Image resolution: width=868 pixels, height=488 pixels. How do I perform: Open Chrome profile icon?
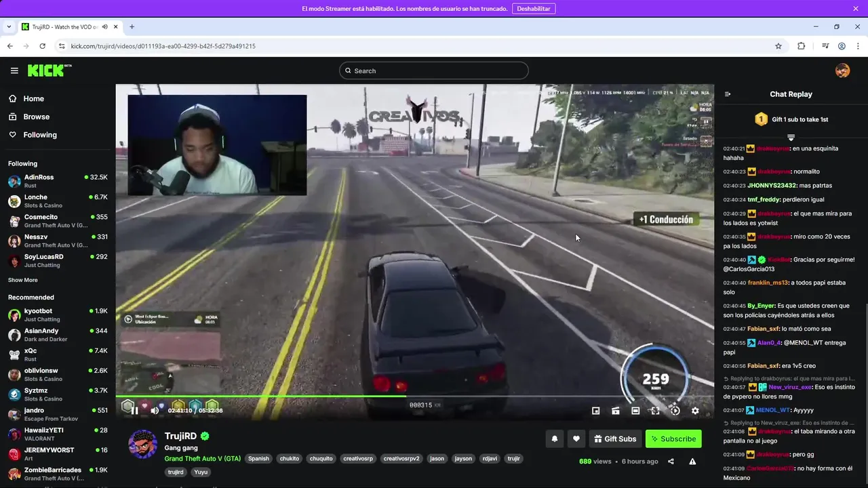842,46
